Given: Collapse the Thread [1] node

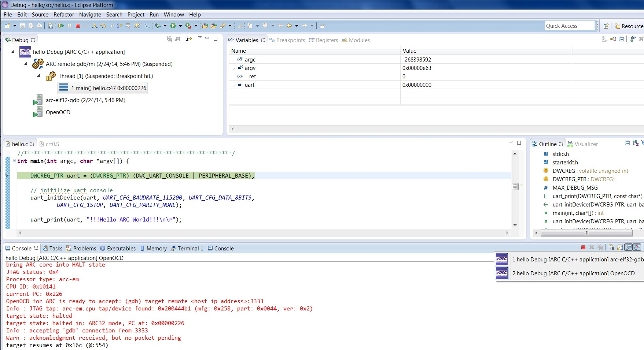Looking at the screenshot, I should point(39,76).
